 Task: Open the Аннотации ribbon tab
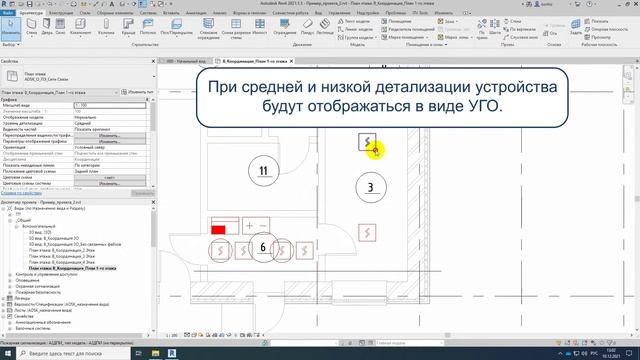[x=196, y=13]
